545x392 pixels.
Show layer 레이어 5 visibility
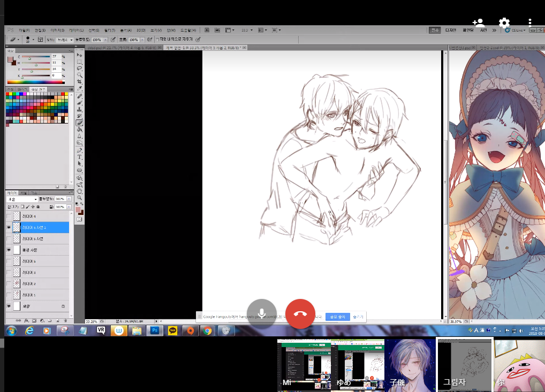click(9, 261)
